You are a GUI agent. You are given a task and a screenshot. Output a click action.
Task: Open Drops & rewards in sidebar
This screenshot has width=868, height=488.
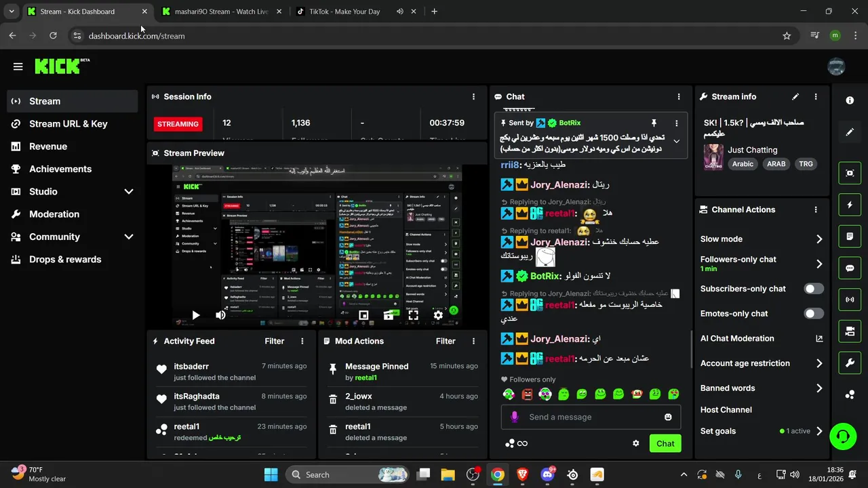pos(72,260)
